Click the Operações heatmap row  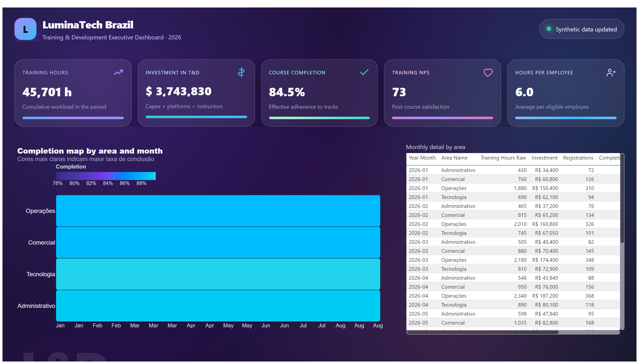coord(218,211)
